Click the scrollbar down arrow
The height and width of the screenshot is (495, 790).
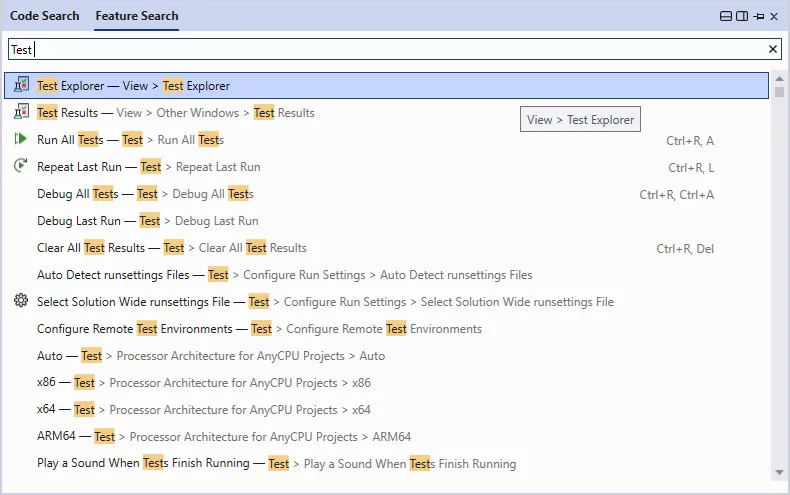point(779,472)
